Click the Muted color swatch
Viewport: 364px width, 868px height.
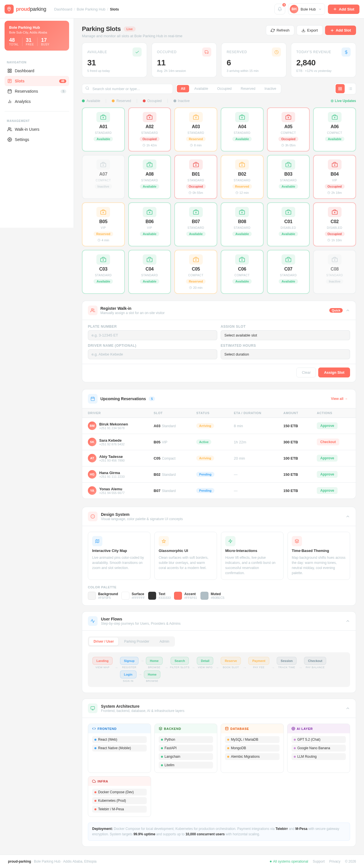(204, 595)
